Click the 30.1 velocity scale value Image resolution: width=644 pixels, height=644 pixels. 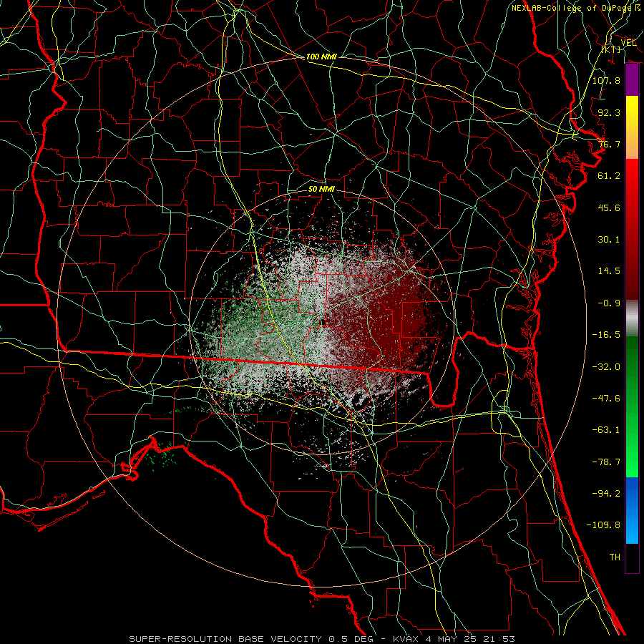[x=609, y=240]
